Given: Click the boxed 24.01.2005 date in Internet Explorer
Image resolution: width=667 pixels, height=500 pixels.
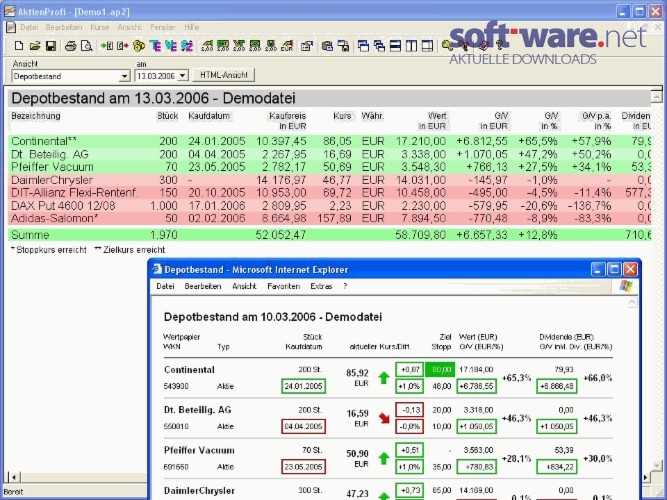Looking at the screenshot, I should tap(303, 386).
